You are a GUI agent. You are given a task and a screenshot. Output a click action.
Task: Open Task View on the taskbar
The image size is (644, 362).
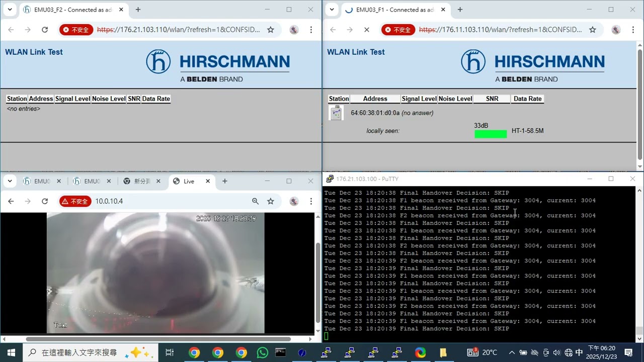point(170,352)
